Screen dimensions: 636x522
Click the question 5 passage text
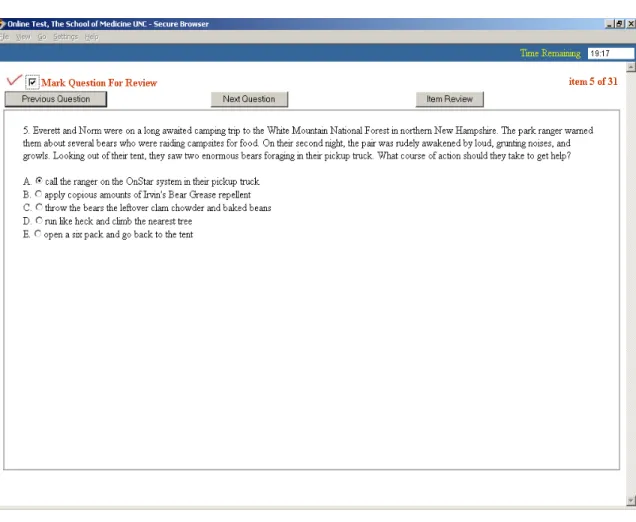tap(308, 143)
